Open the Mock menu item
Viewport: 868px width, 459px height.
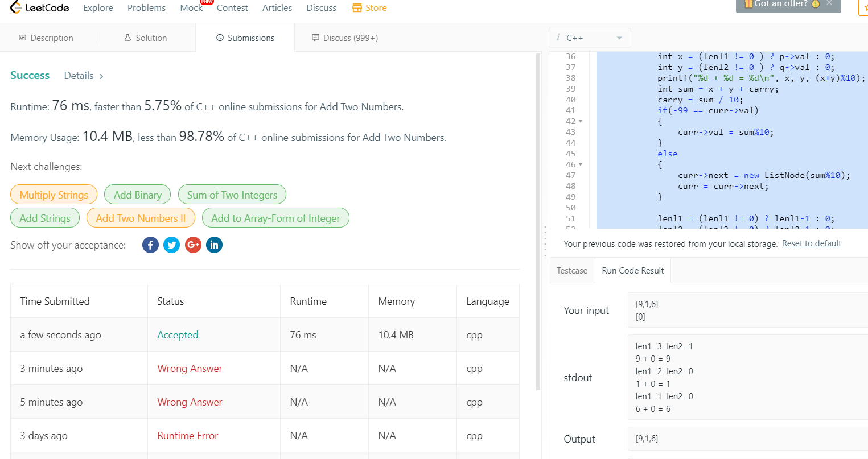click(x=191, y=8)
